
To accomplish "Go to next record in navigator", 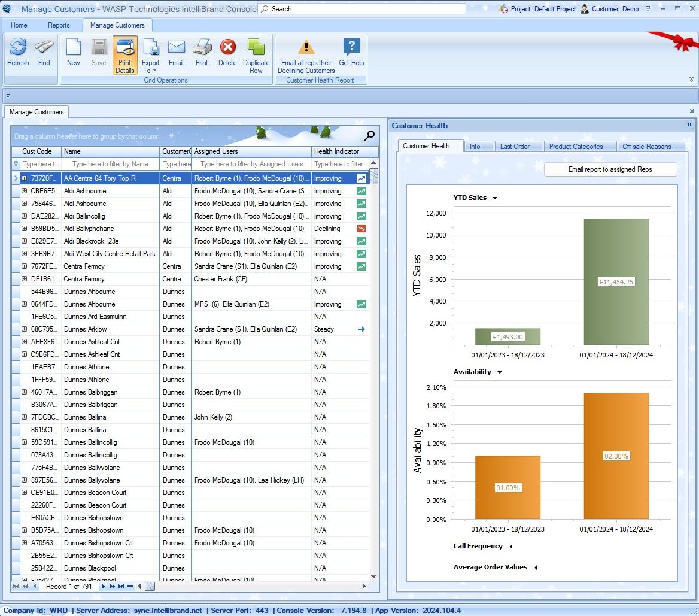I will 104,587.
